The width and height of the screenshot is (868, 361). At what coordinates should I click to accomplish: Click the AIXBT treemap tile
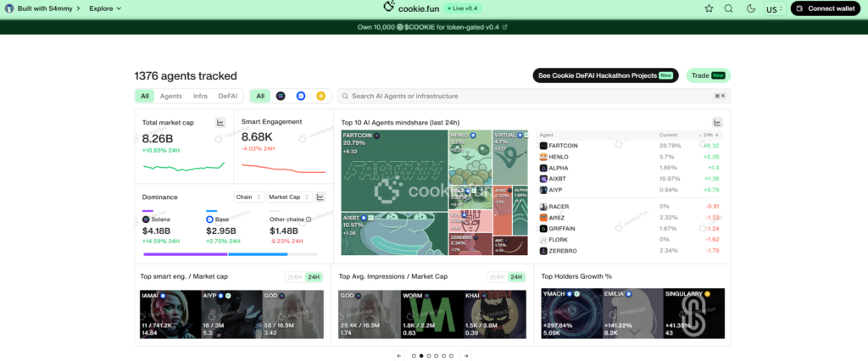click(394, 234)
